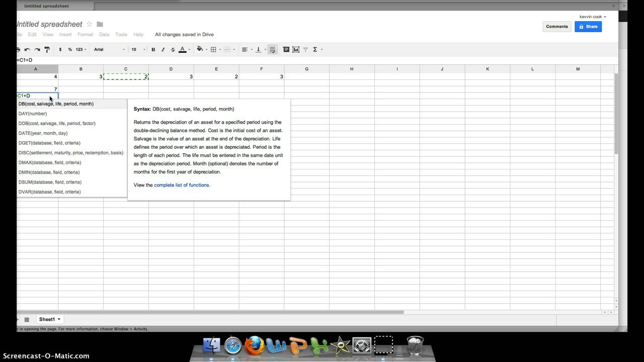
Task: Open vertical align options
Action: click(x=260, y=49)
